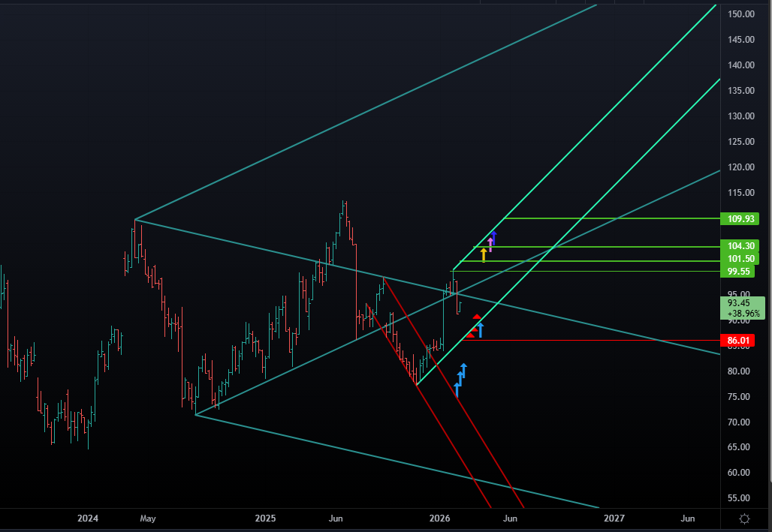
Task: Click the topmost red triangle marker
Action: (x=477, y=317)
